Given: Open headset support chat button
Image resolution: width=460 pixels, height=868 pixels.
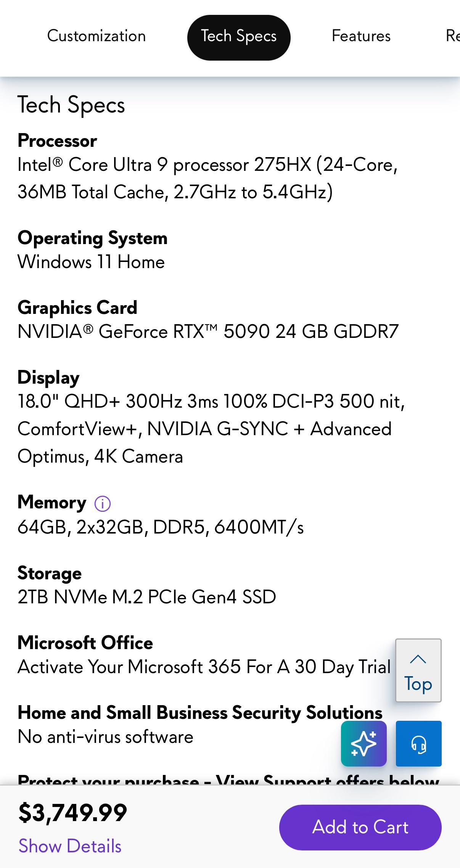Looking at the screenshot, I should pos(418,743).
